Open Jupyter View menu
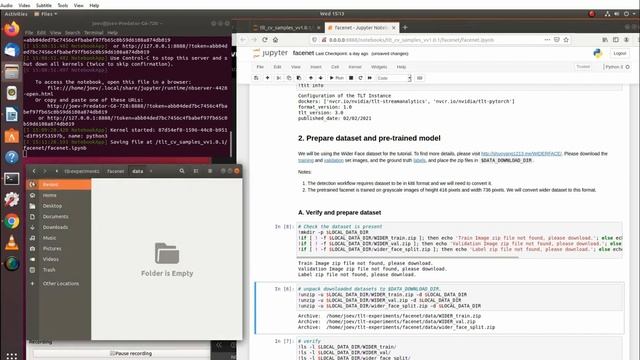 (296, 67)
